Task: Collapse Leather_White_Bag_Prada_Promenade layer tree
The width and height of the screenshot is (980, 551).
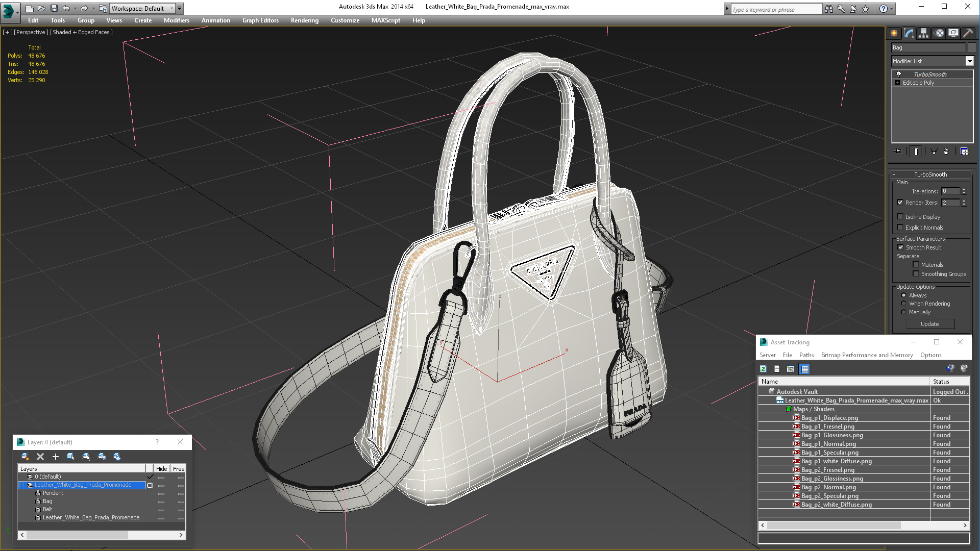Action: 22,485
